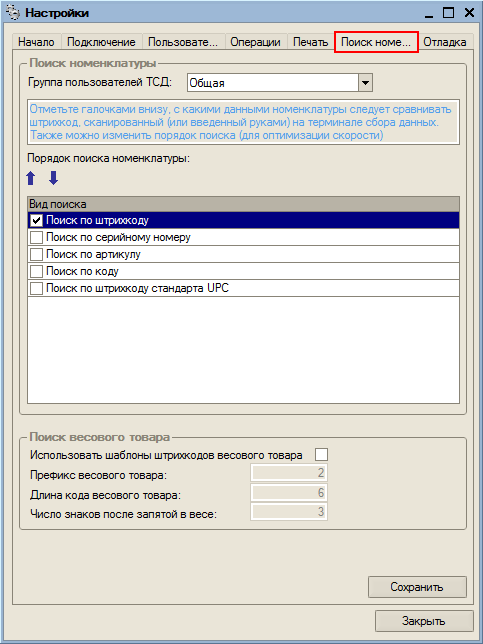Screen dimensions: 483x644
Task: Enable Поиск по артикулу checkbox
Action: 37,255
